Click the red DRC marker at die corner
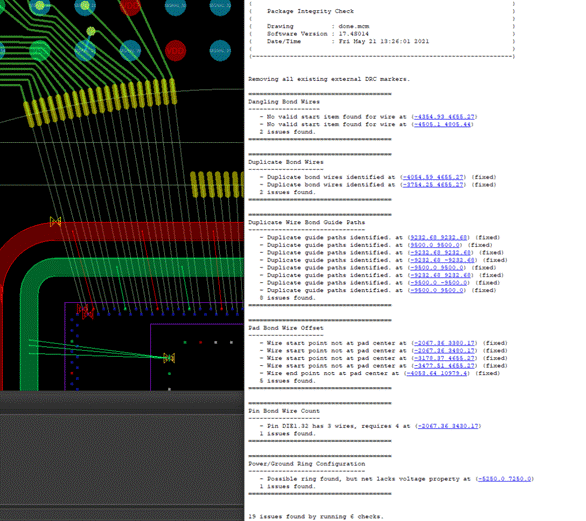This screenshot has width=586, height=521. pos(85,311)
